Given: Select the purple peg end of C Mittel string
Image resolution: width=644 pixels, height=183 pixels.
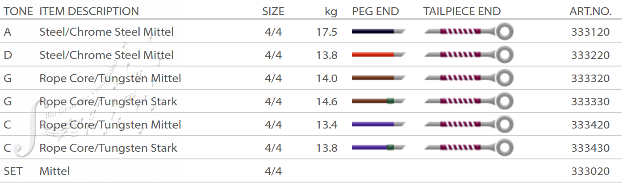Looking at the screenshot, I should click(x=378, y=125).
